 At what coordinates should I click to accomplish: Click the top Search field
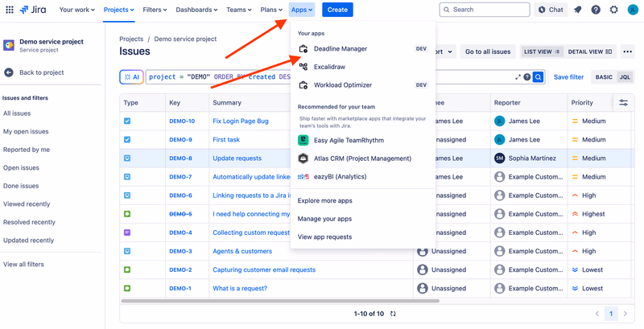click(x=485, y=10)
